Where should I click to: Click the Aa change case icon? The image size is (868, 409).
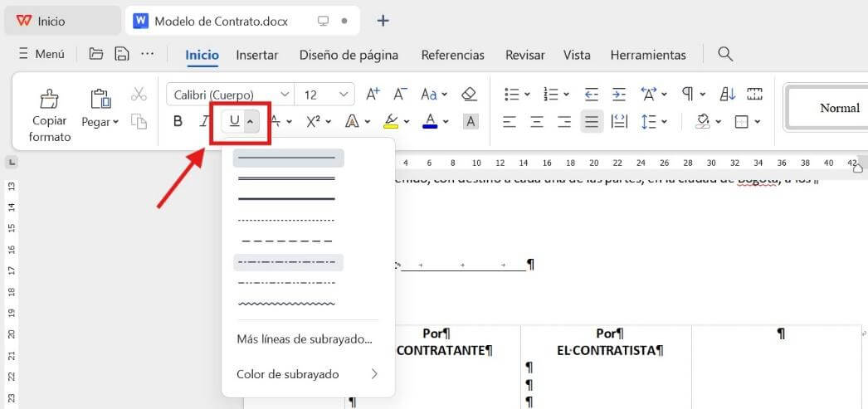point(429,95)
